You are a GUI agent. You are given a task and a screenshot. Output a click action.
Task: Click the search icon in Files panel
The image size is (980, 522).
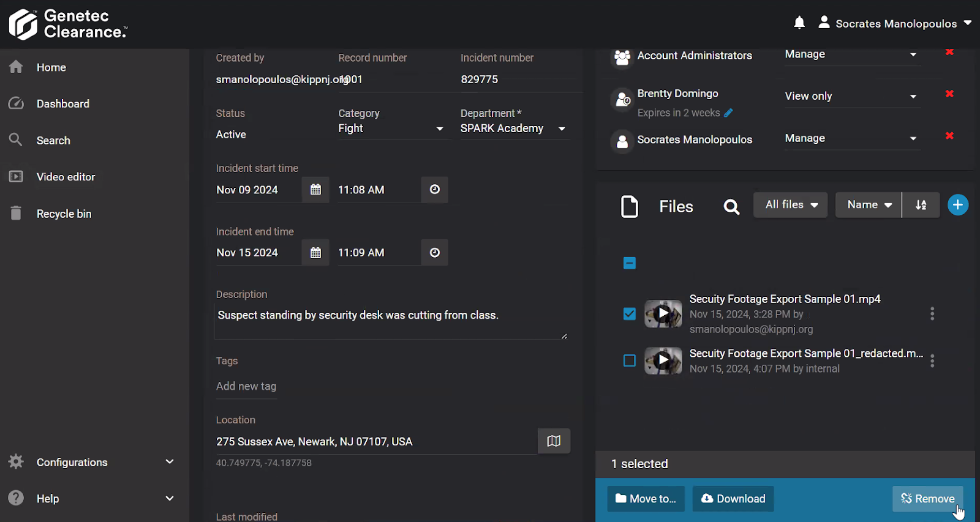coord(731,207)
